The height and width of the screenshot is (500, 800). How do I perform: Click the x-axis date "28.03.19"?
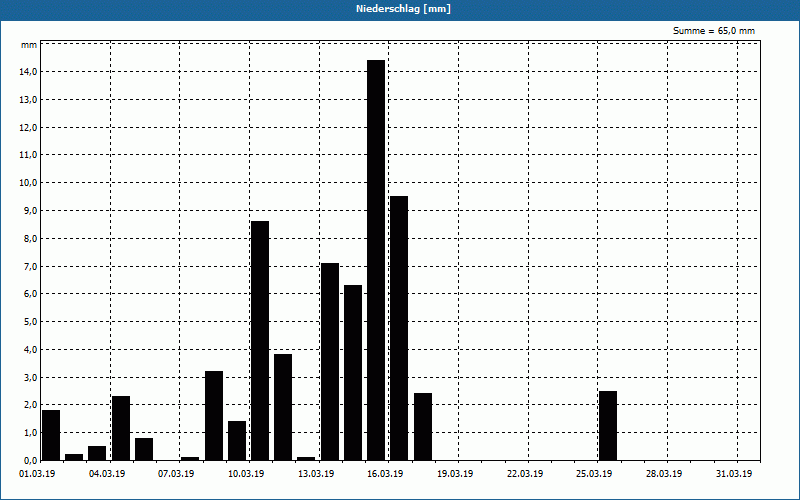pyautogui.click(x=664, y=474)
